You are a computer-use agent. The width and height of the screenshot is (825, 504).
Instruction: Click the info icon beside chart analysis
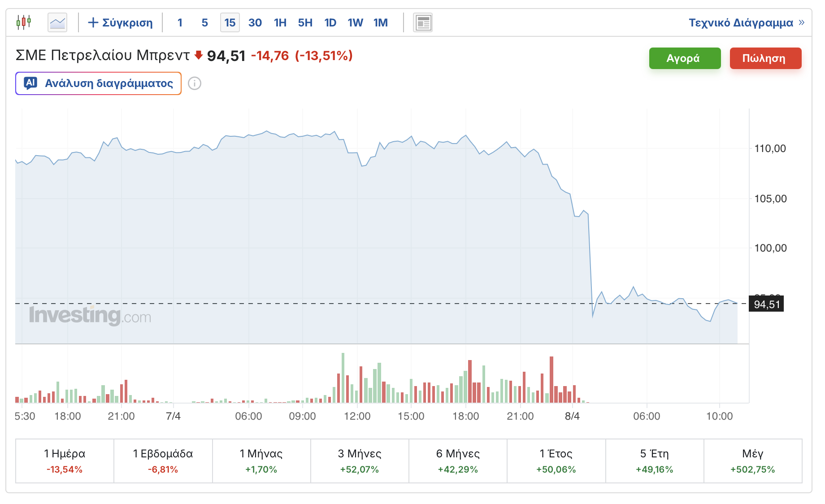coord(195,83)
